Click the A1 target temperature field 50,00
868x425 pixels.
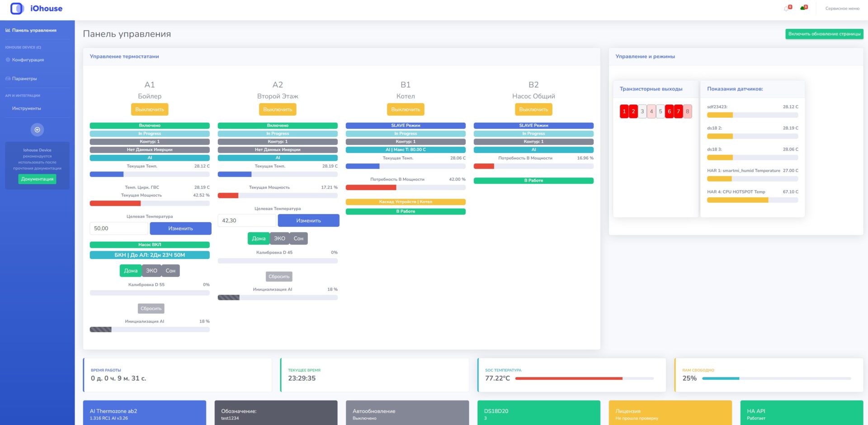coord(118,229)
